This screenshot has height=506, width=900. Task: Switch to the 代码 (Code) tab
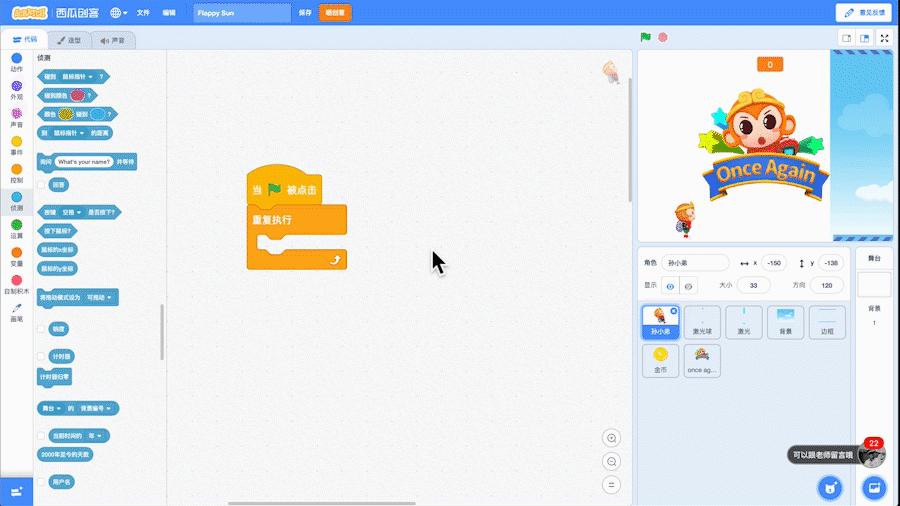coord(25,40)
